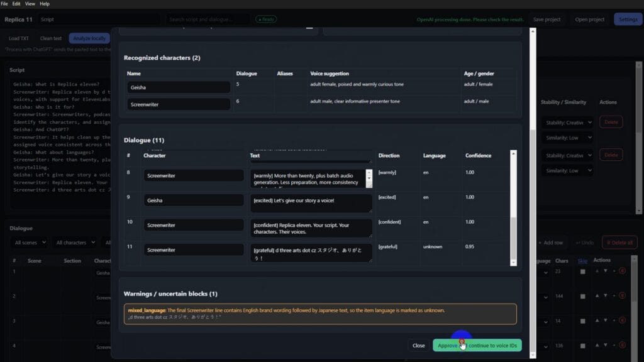644x362 pixels.
Task: Focus the search script and dialogue field
Action: (x=208, y=19)
